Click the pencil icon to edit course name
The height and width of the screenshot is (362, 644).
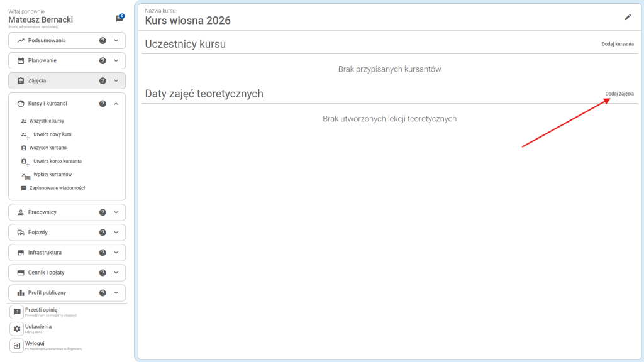tap(627, 18)
